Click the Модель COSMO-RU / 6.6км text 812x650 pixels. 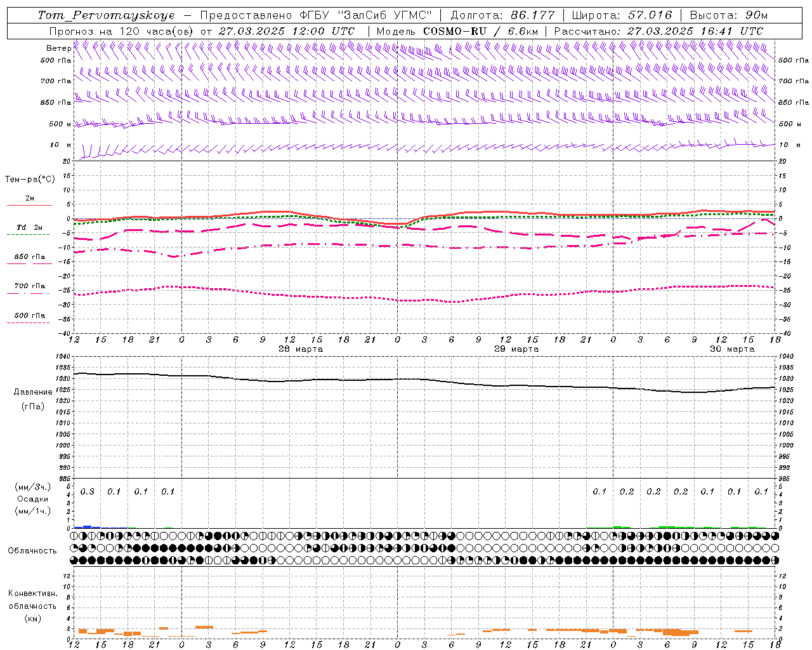457,31
